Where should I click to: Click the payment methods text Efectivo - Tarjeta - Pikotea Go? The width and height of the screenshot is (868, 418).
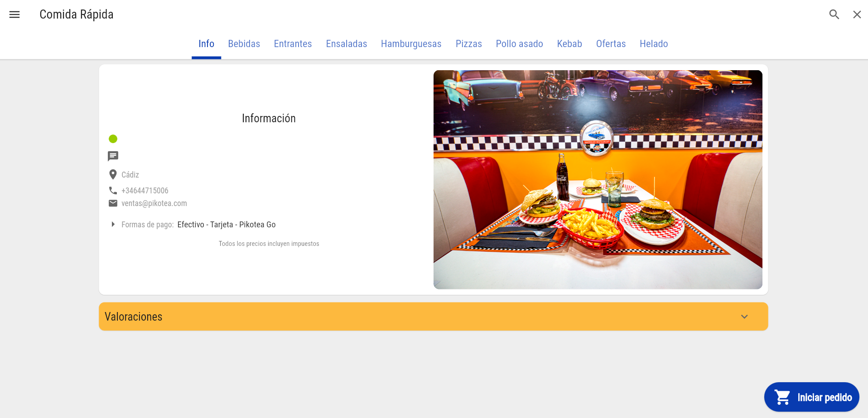pyautogui.click(x=227, y=225)
